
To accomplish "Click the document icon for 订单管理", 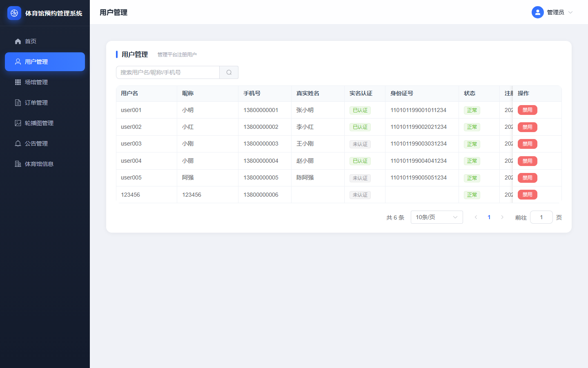I will (x=18, y=103).
